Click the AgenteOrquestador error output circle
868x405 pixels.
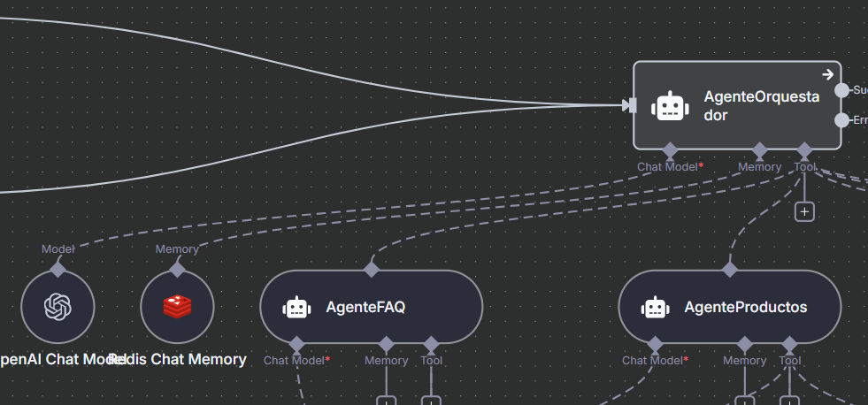pyautogui.click(x=841, y=120)
